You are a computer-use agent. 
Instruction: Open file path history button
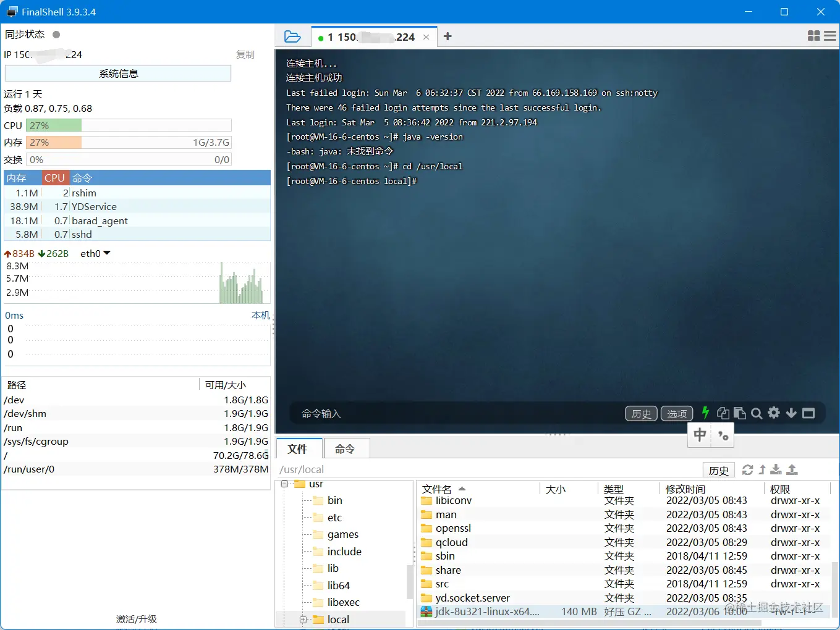coord(718,470)
